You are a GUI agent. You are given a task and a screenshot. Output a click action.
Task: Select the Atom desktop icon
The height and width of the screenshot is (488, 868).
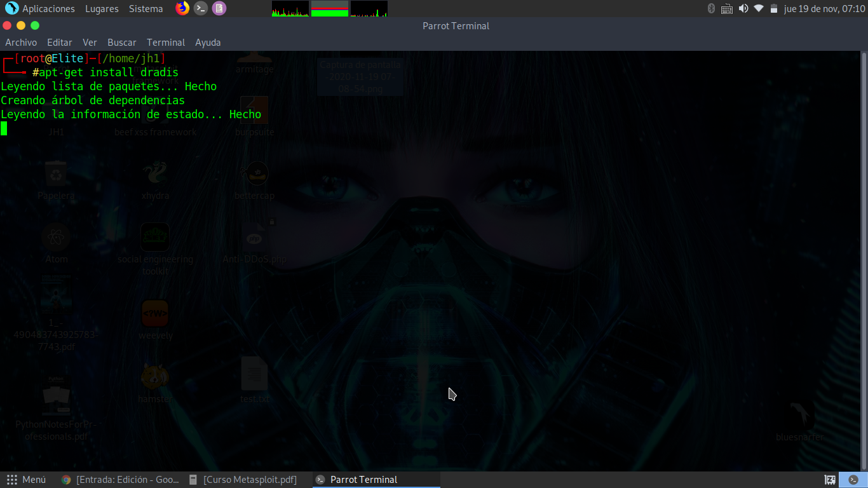(x=56, y=243)
